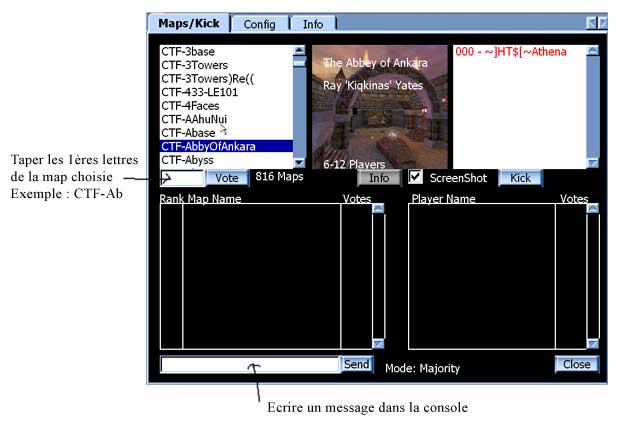Click the 816 Maps count label
The height and width of the screenshot is (439, 624).
pos(279,176)
